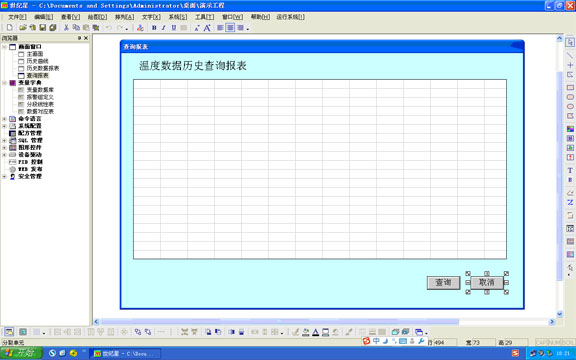Click the New file icon in toolbar

(10, 28)
